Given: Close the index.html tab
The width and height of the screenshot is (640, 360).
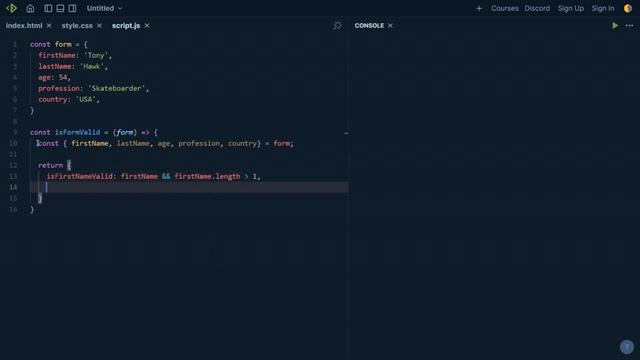Looking at the screenshot, I should pyautogui.click(x=49, y=25).
